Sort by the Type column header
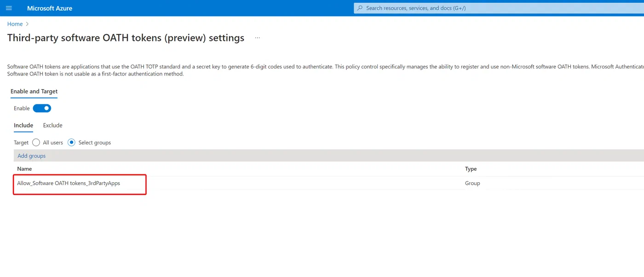The height and width of the screenshot is (277, 644). pyautogui.click(x=471, y=169)
